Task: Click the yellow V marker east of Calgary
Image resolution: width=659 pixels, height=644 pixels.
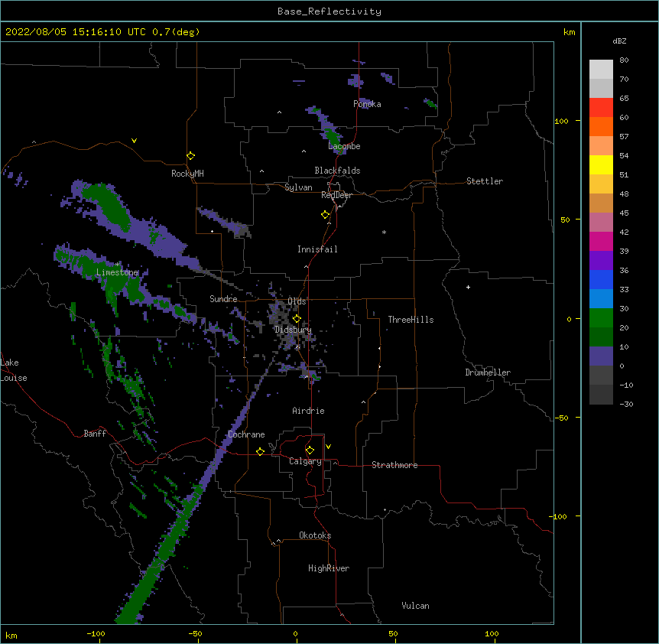Action: [x=328, y=447]
